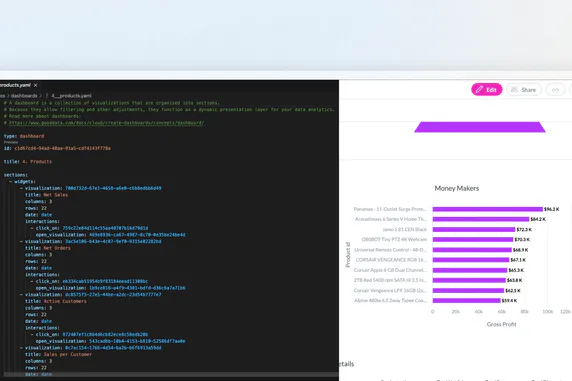Click the 'title: Net Sales' line
This screenshot has height=381, width=572.
46,195
